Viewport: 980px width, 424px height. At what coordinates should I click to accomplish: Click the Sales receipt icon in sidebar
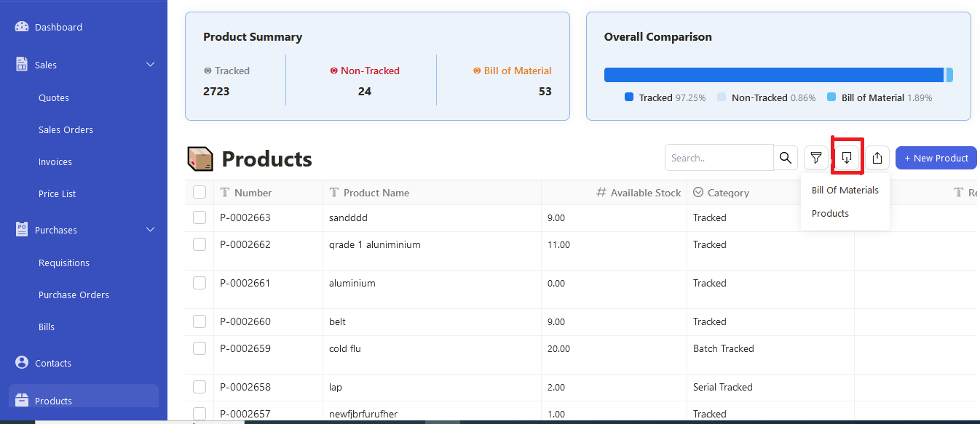coord(22,64)
